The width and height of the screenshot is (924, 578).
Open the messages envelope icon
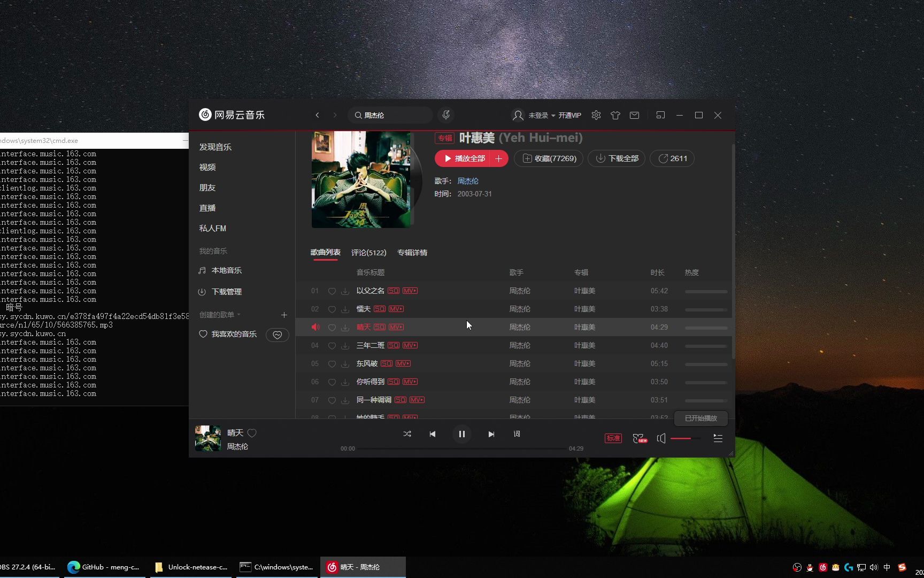click(x=635, y=115)
